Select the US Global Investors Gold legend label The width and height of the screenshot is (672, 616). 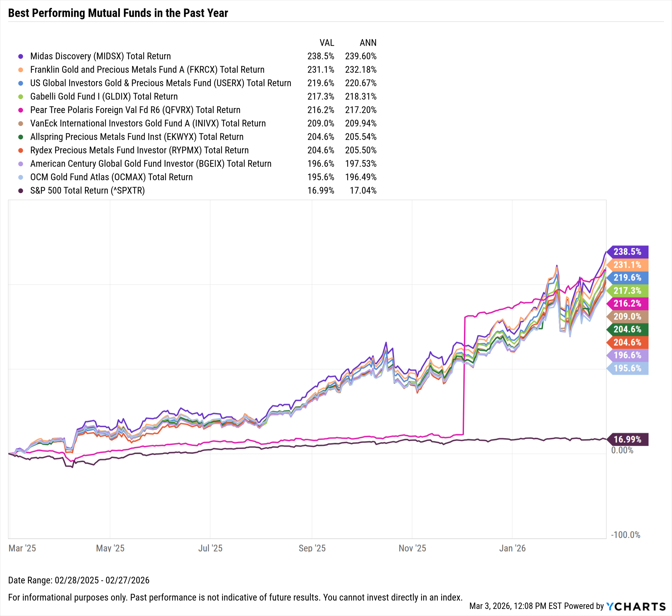(161, 83)
